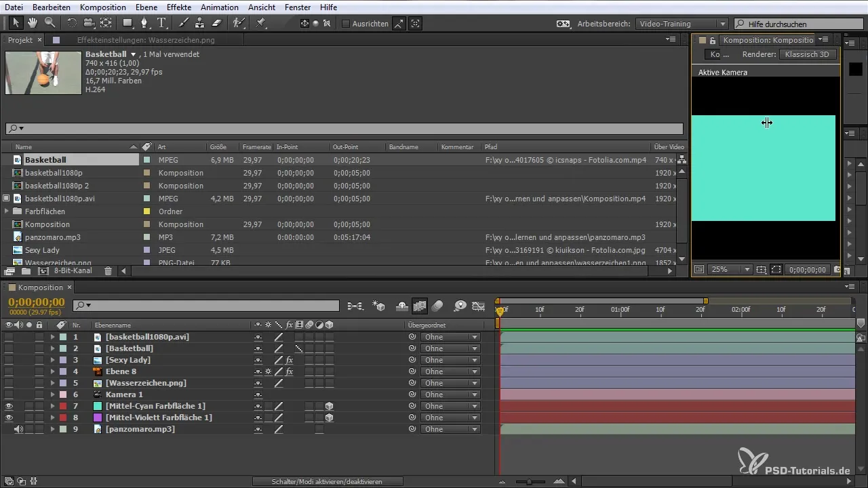Open the Komposition menu
This screenshot has height=488, width=868.
[102, 7]
